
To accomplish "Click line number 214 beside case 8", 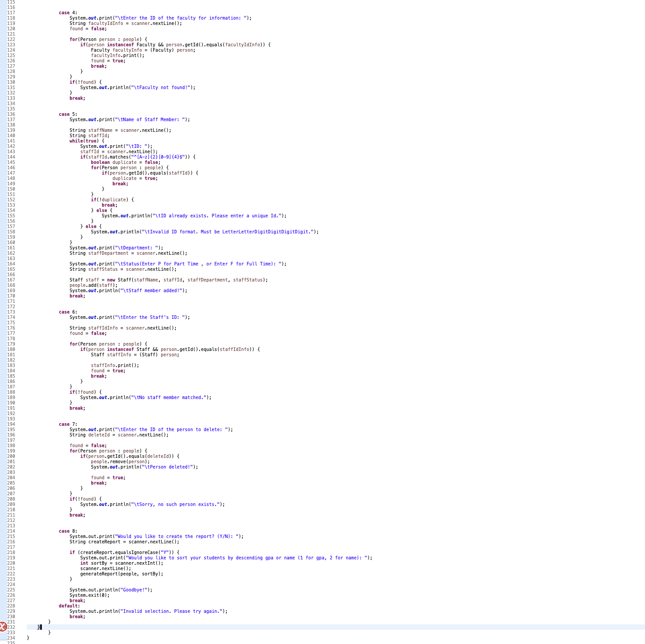I will (x=11, y=531).
